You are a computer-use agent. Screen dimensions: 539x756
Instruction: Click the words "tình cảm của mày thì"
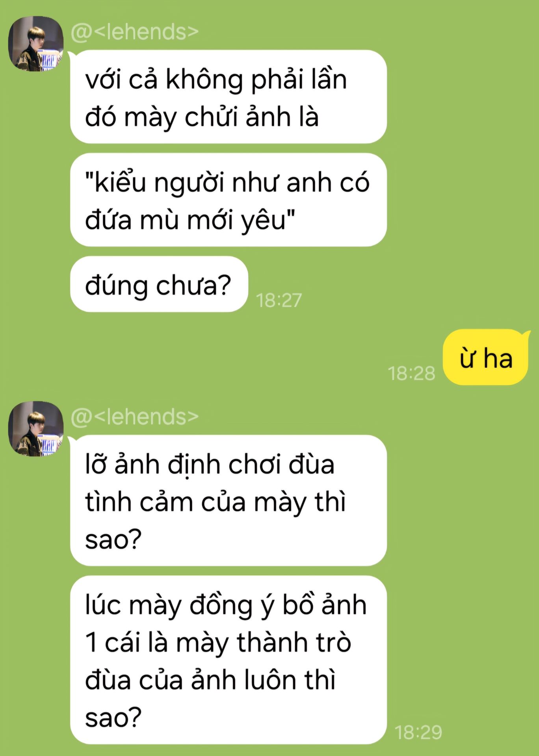point(216,502)
